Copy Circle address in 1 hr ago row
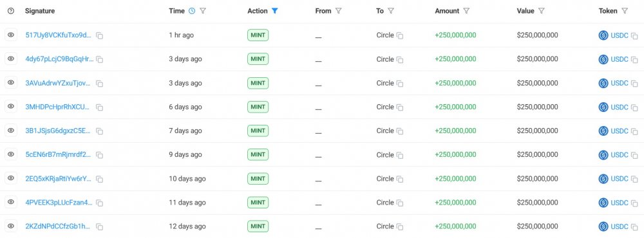This screenshot has height=238, width=644. coord(400,36)
